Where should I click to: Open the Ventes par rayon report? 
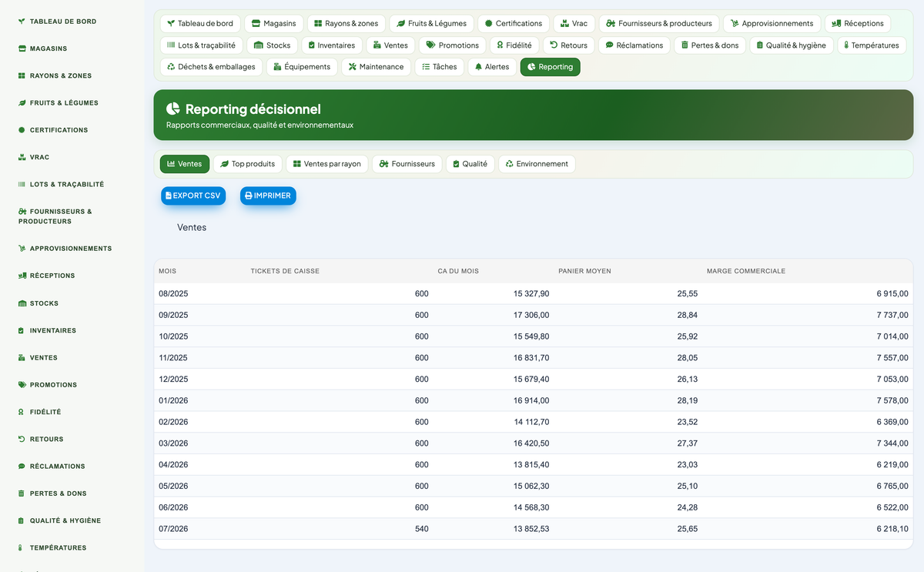pyautogui.click(x=327, y=164)
